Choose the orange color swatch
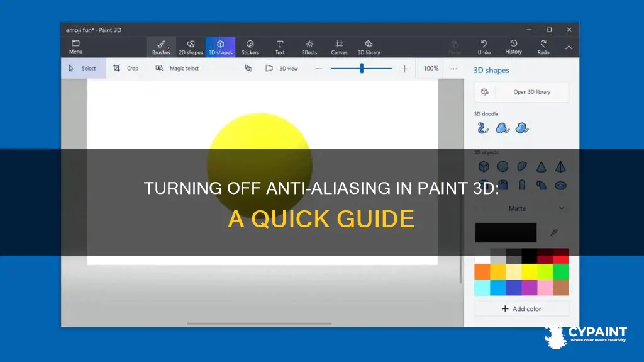The width and height of the screenshot is (644, 362). coord(482,272)
